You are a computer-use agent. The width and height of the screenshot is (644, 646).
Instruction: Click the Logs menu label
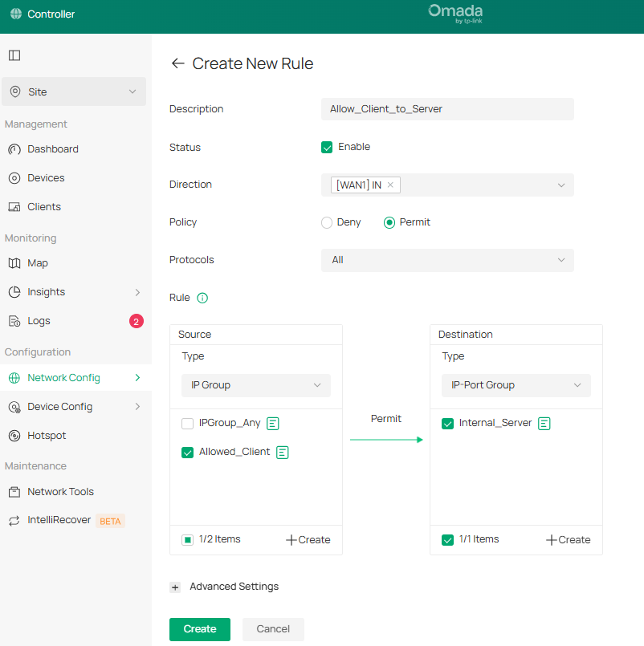coord(39,321)
